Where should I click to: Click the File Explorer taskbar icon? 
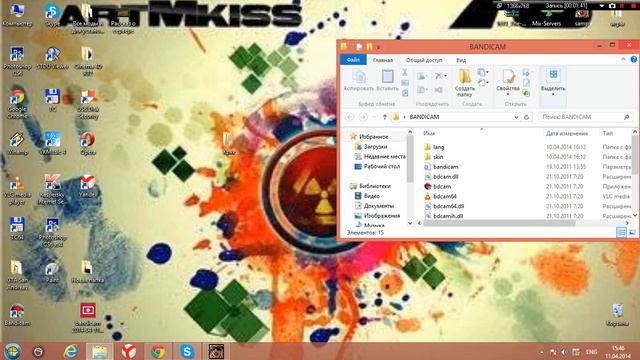tap(100, 351)
